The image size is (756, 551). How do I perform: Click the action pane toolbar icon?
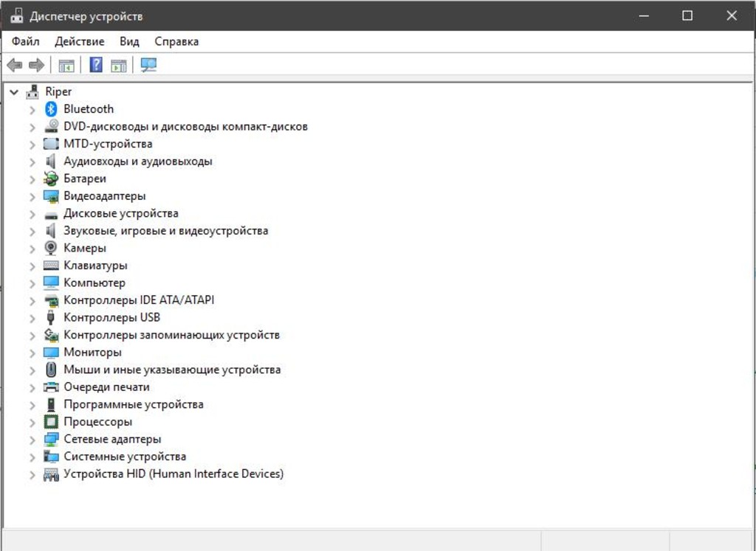click(x=119, y=65)
